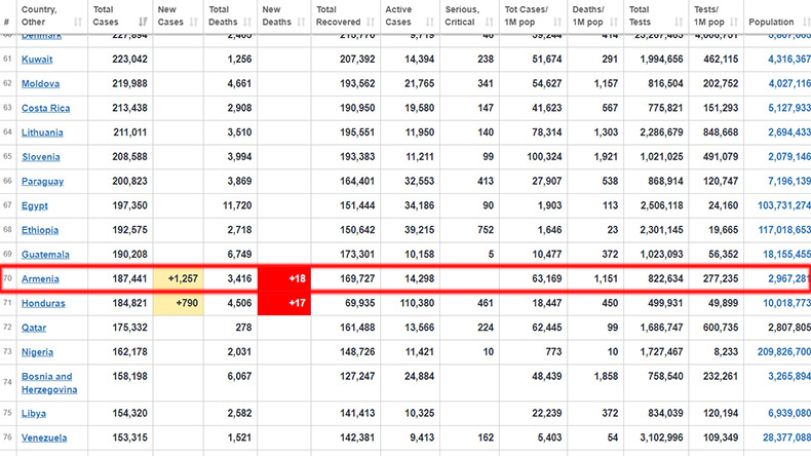Click the Population column header
Viewport: 811px width, 456px height.
pyautogui.click(x=771, y=22)
